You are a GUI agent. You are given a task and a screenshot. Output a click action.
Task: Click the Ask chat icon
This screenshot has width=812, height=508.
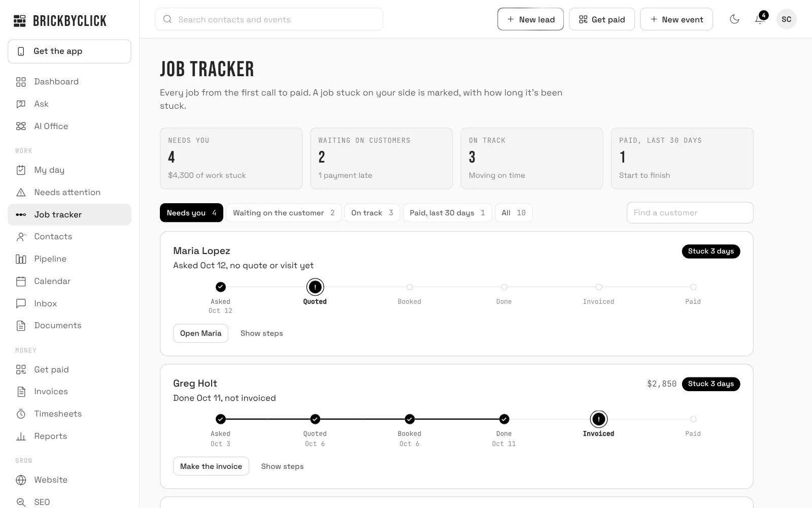click(21, 104)
